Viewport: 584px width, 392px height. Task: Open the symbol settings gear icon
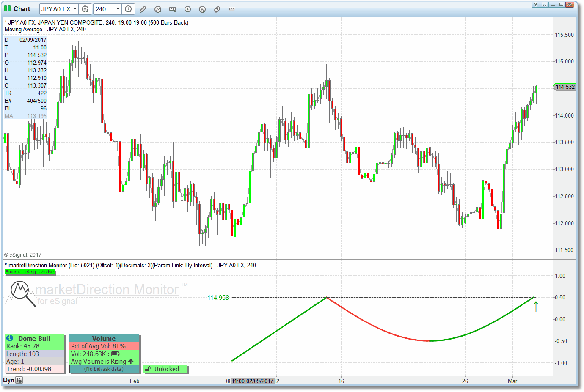tap(85, 9)
